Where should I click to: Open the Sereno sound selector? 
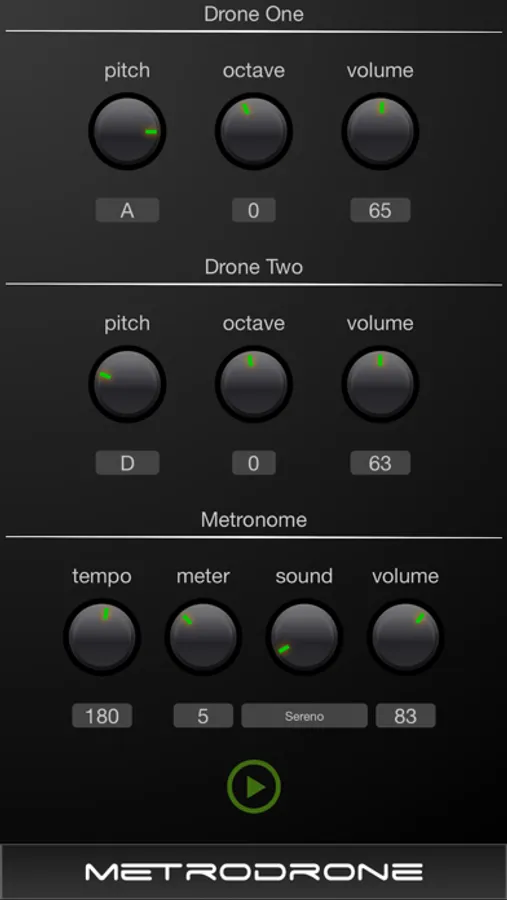point(304,716)
